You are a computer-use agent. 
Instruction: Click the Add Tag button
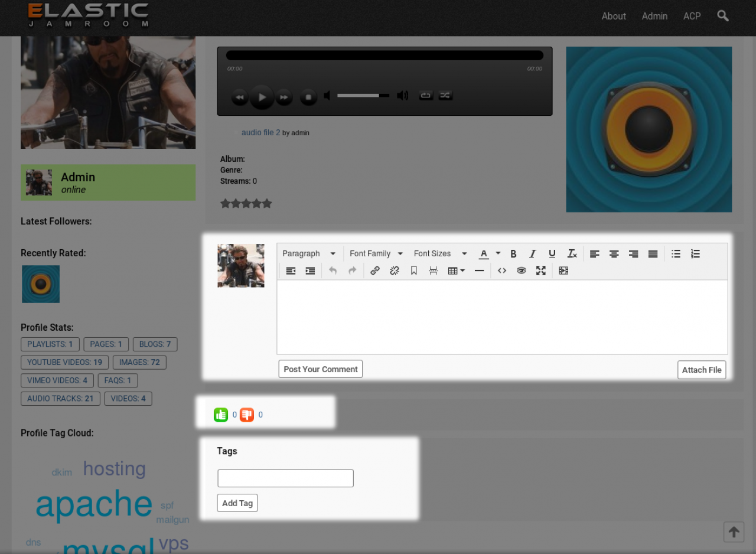click(x=237, y=503)
